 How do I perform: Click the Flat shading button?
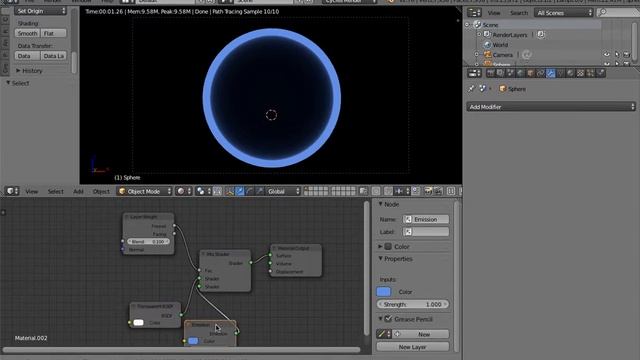tap(53, 33)
